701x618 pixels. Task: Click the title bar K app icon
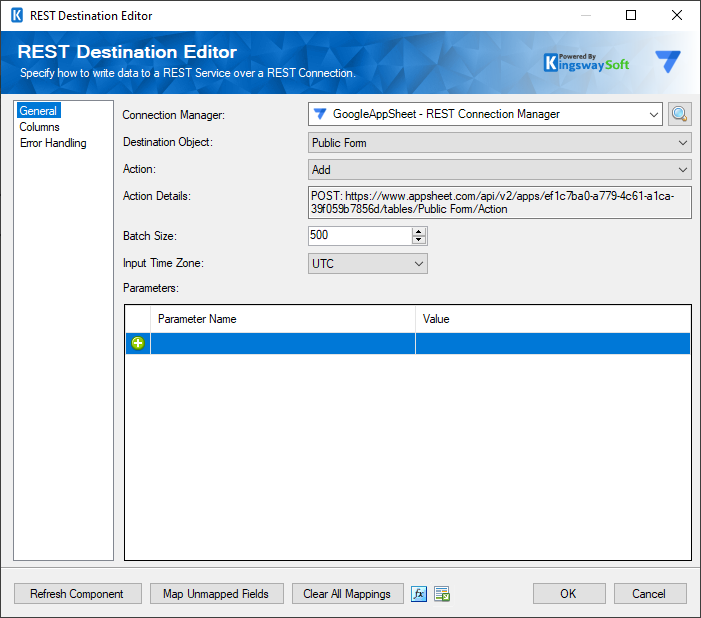(x=17, y=15)
